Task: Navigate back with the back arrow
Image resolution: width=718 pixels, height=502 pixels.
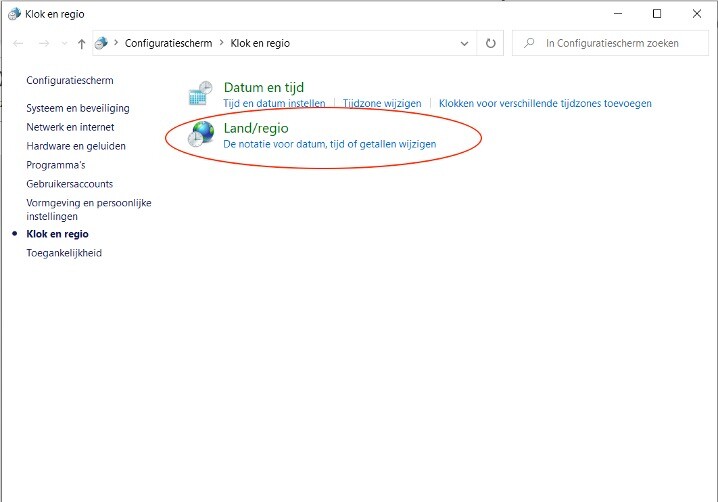Action: pos(18,44)
